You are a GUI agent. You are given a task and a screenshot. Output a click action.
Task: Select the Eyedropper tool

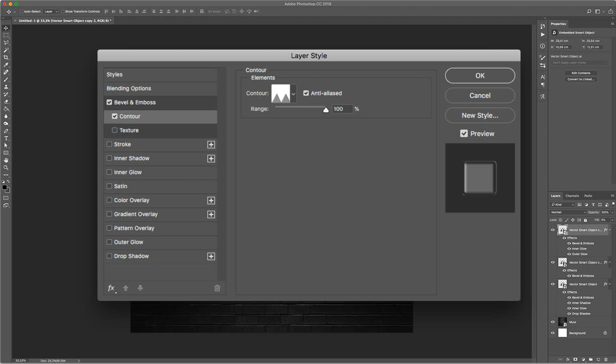[6, 65]
